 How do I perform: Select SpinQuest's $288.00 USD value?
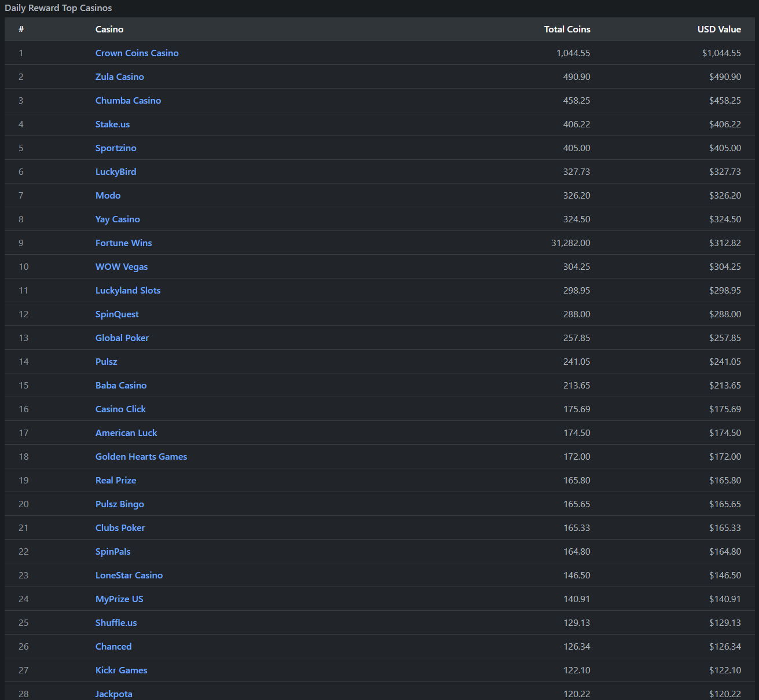pyautogui.click(x=725, y=314)
